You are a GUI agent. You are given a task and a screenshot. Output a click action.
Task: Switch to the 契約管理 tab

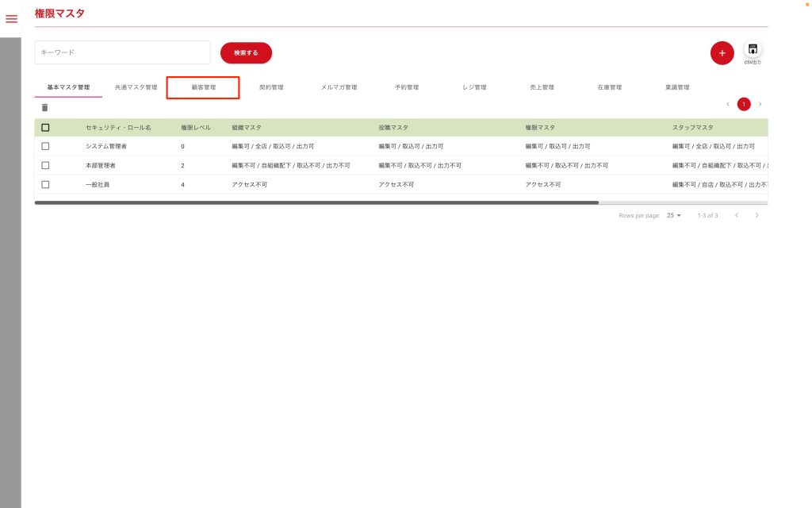(x=271, y=87)
